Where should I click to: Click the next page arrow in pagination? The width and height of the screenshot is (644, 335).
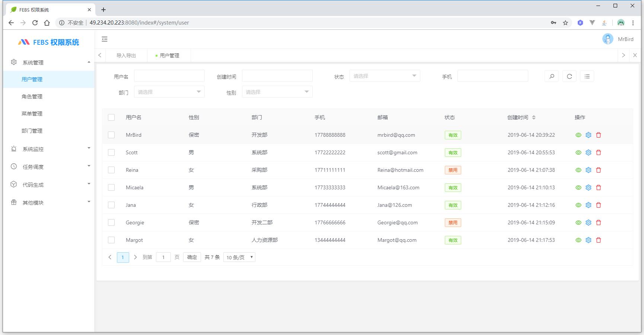click(136, 257)
